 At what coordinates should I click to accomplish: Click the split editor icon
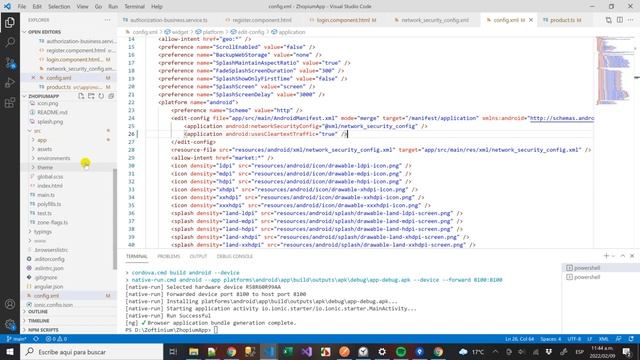[620, 20]
